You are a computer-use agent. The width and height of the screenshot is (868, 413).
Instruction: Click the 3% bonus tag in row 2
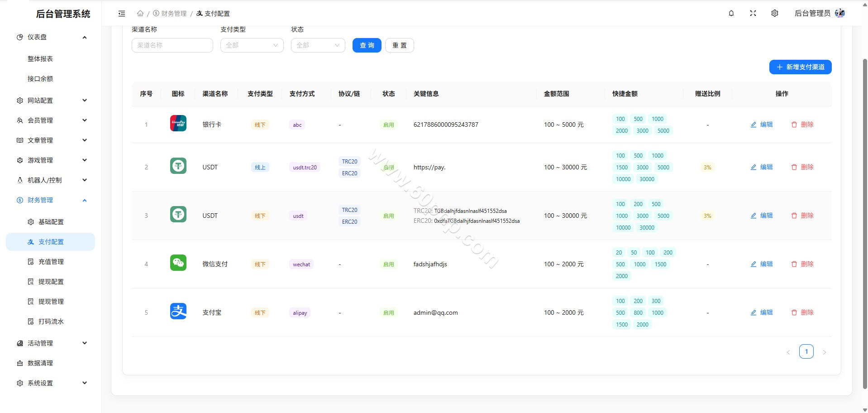coord(707,167)
